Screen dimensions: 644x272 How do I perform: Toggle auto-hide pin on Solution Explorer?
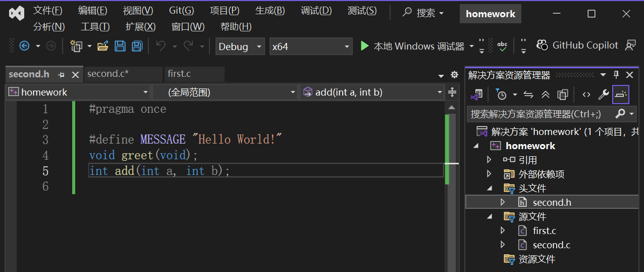point(616,75)
